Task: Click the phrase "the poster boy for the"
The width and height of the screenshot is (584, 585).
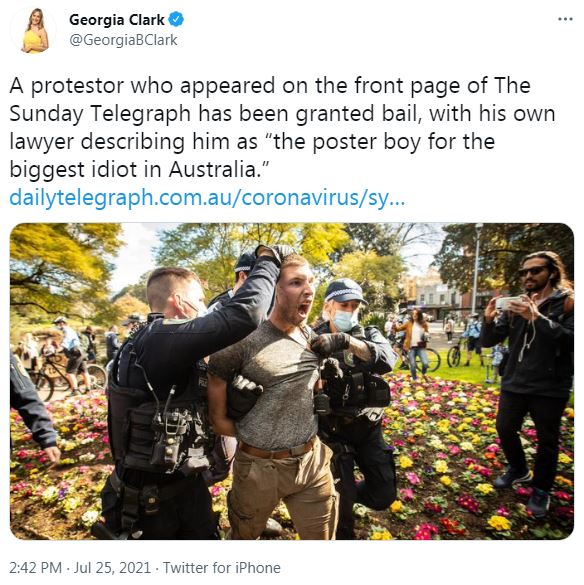Action: coord(384,142)
